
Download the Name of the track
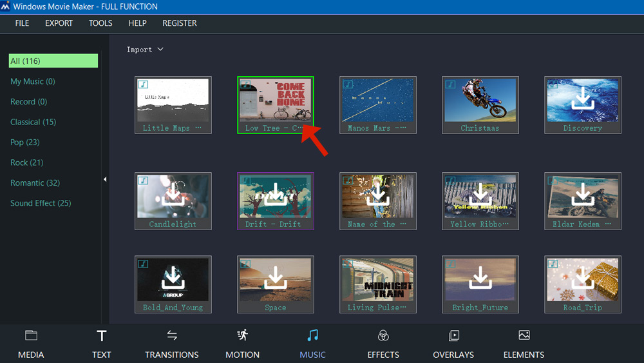coord(378,195)
